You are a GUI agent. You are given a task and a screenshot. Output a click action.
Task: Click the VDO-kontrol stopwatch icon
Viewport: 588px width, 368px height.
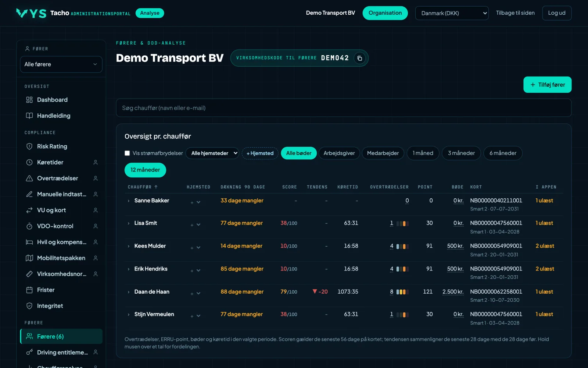(x=29, y=226)
